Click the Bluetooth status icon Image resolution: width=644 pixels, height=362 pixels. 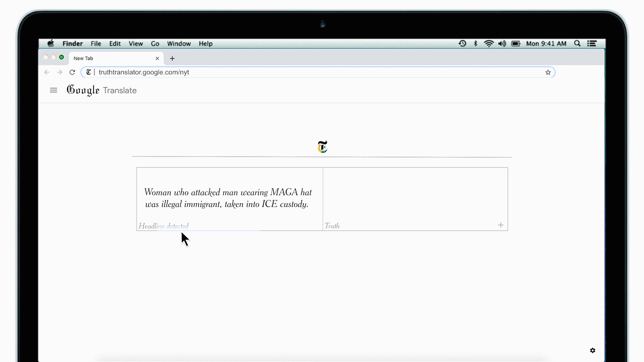475,43
